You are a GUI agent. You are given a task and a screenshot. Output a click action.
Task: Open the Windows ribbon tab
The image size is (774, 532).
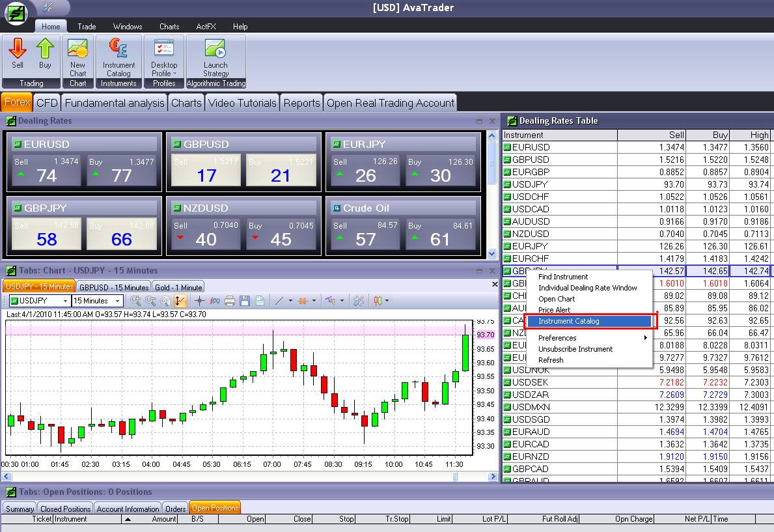click(128, 26)
